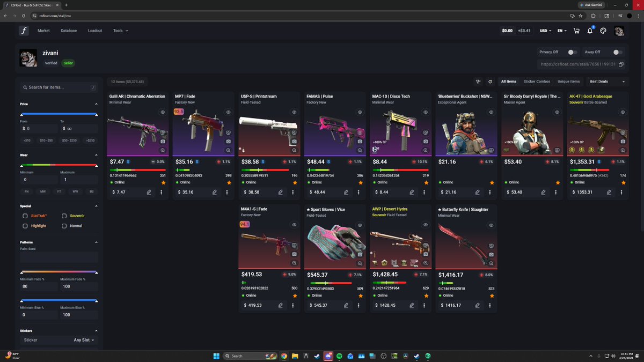Inspect FAMAS Pulse with magnifier icon
This screenshot has height=362, width=644.
[x=360, y=151]
